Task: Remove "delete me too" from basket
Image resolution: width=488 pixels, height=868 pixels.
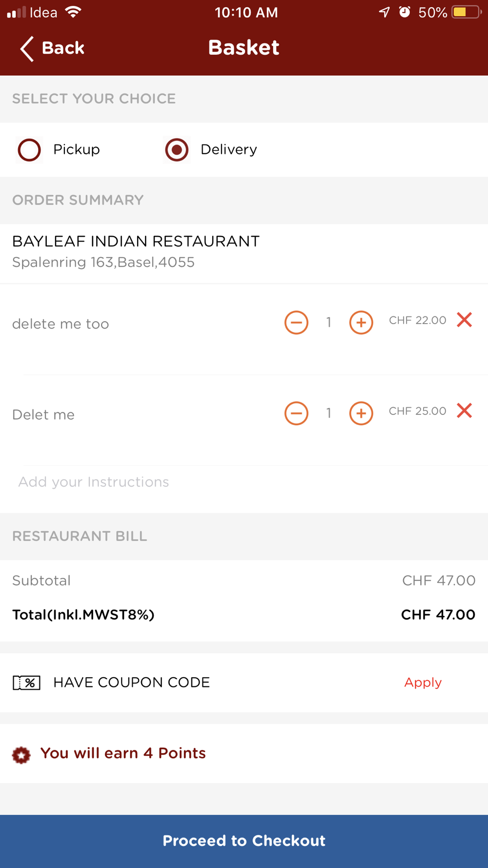Action: (x=465, y=320)
